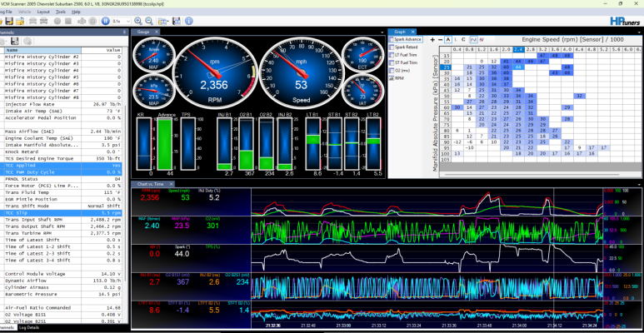Open the Vehicle menu
644x333 pixels.
click(24, 12)
